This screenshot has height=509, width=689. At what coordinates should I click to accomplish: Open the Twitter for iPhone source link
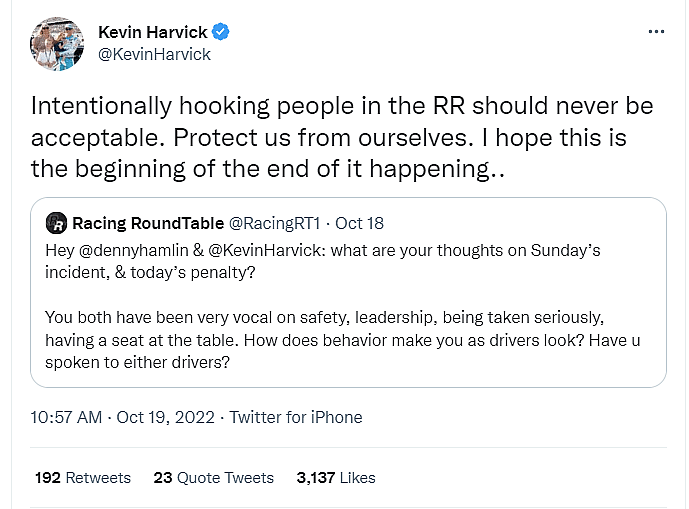[x=295, y=417]
